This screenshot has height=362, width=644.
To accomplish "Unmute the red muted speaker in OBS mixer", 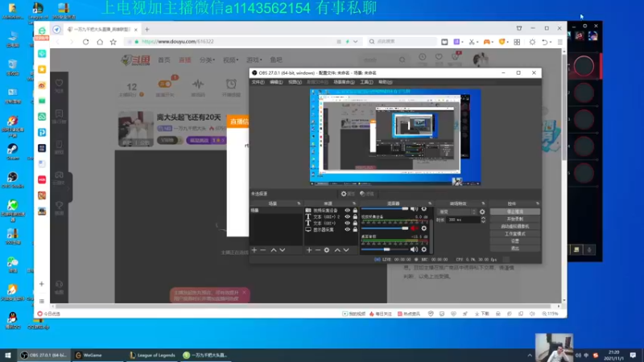I will point(414,228).
